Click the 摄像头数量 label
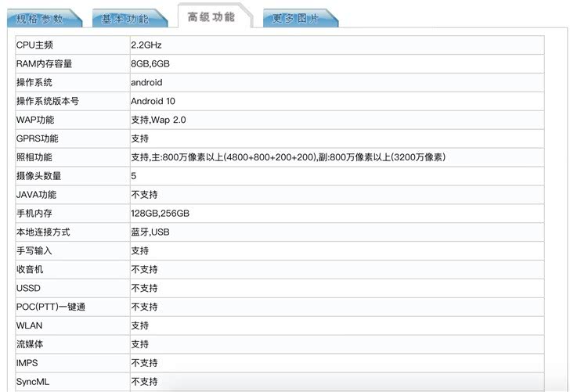Viewport: 570px width, 392px height. coord(38,176)
